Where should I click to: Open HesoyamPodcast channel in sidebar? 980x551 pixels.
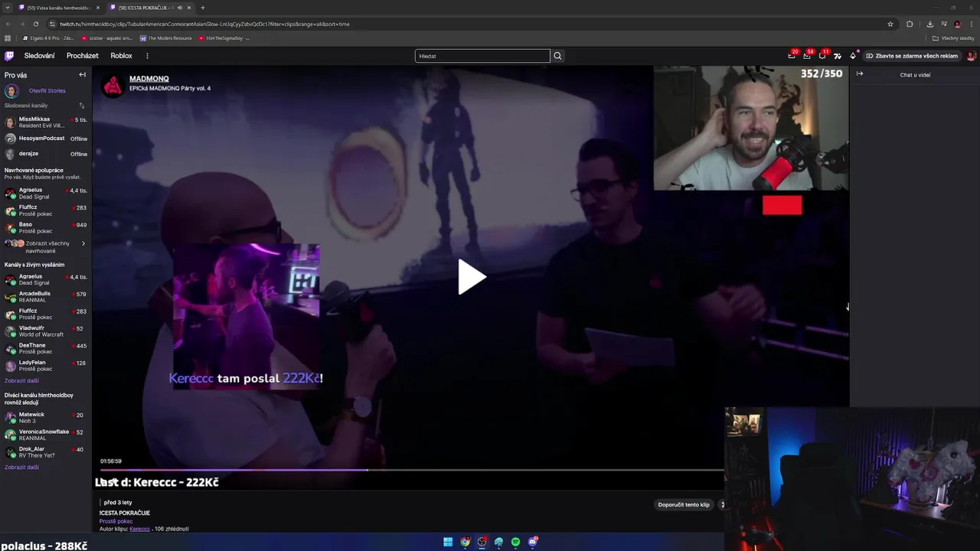[46, 139]
